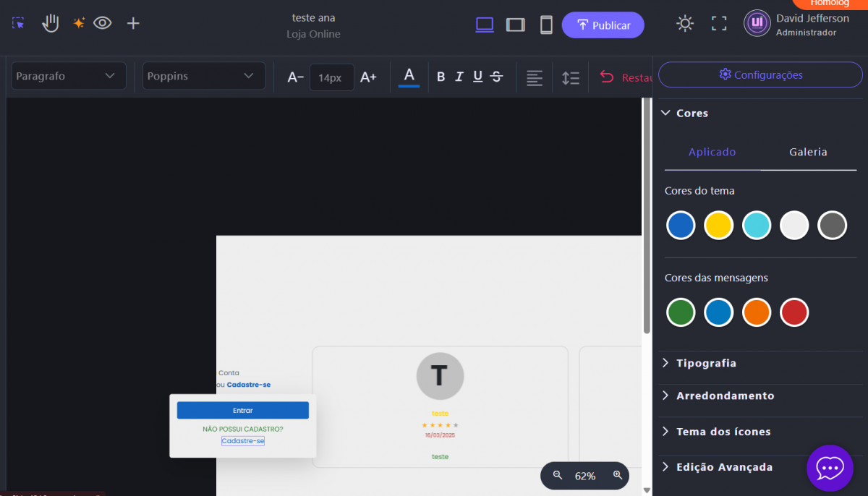Viewport: 868px width, 496px height.
Task: Open Configurações settings button
Action: pos(760,74)
